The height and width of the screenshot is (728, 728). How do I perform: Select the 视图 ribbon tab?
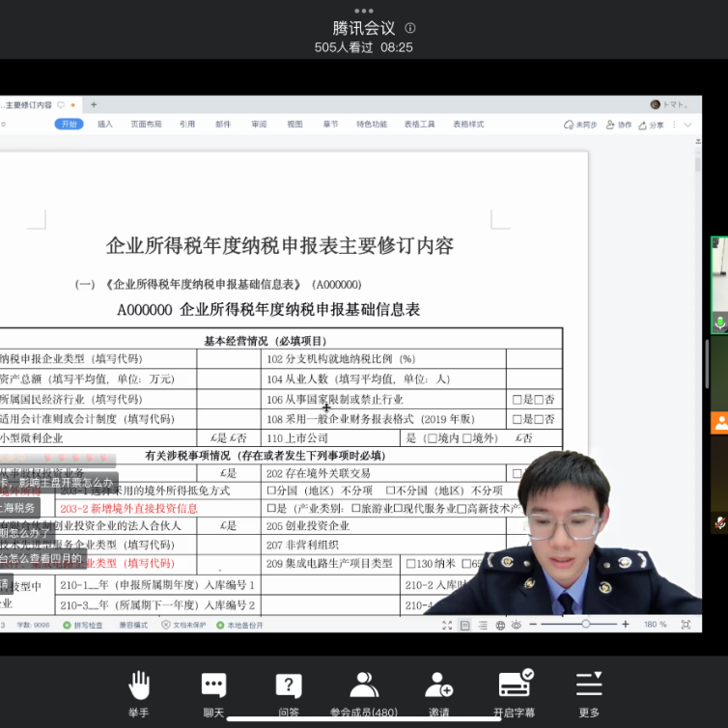click(x=294, y=124)
